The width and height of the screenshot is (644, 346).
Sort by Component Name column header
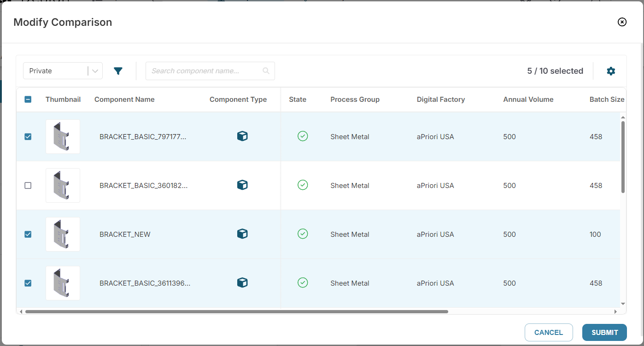click(124, 100)
